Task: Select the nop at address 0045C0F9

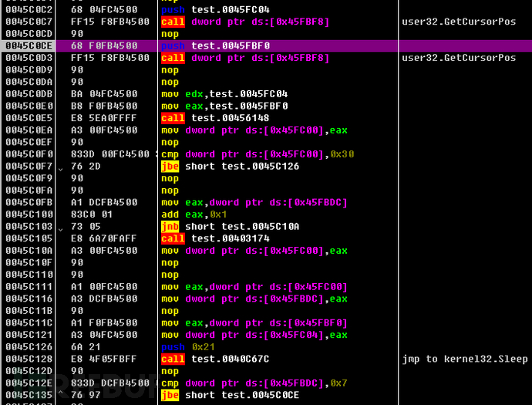Action: (x=170, y=178)
